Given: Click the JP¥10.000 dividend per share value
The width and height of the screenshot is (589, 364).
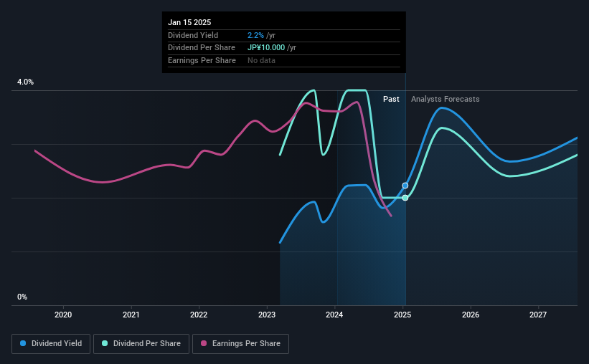Looking at the screenshot, I should click(x=266, y=48).
